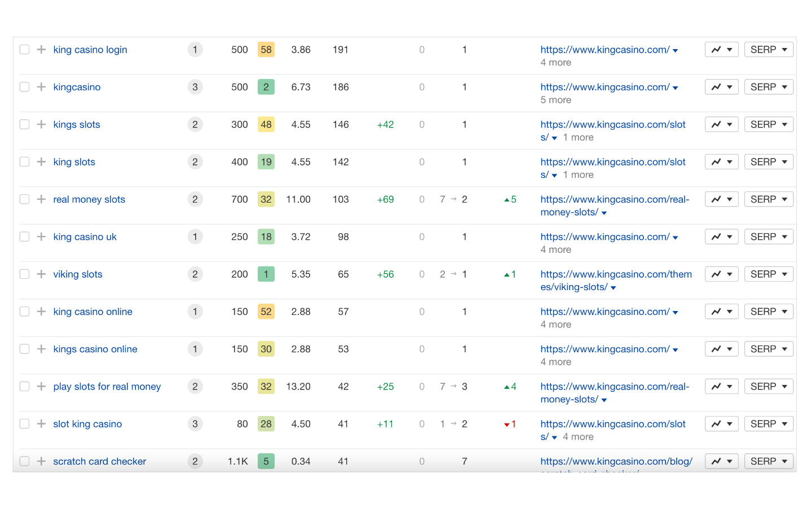Viewport: 812px width, 508px height.
Task: Open the 'king casino uk' keyword link
Action: [x=85, y=237]
